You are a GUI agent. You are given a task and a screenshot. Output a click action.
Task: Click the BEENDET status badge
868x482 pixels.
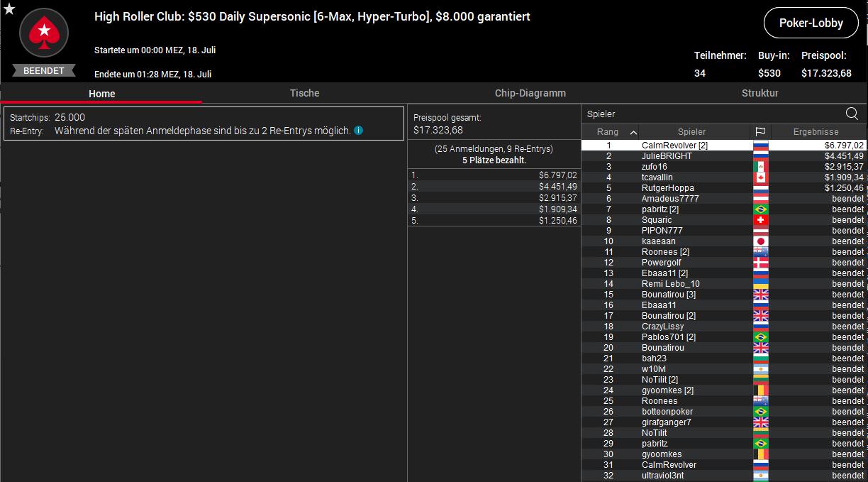pos(44,70)
